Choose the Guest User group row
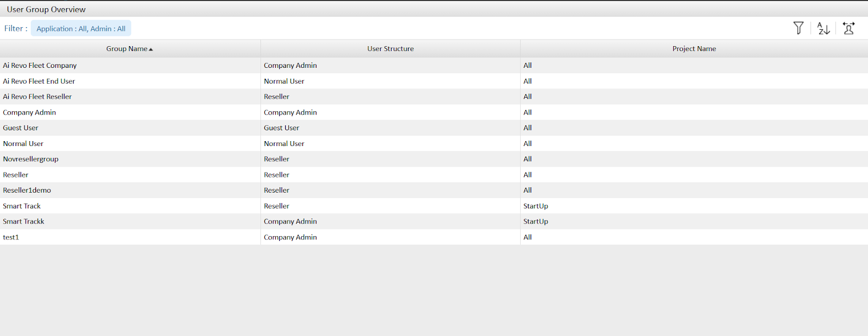The width and height of the screenshot is (868, 336). coord(21,128)
